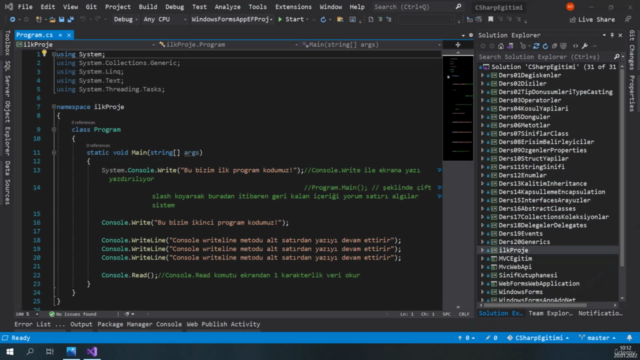Open the Package Manager Console tab
The width and height of the screenshot is (640, 360).
click(x=140, y=324)
